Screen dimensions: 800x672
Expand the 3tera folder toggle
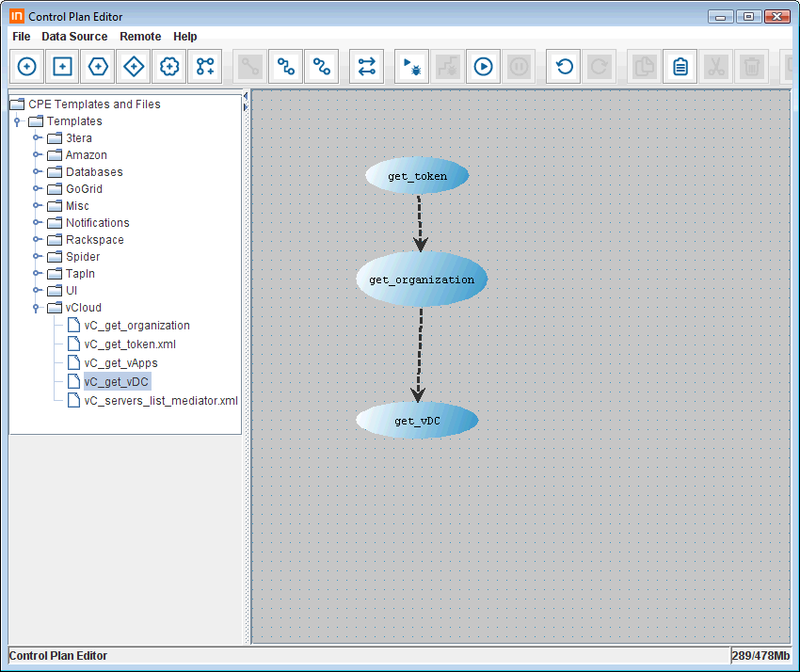tap(36, 137)
